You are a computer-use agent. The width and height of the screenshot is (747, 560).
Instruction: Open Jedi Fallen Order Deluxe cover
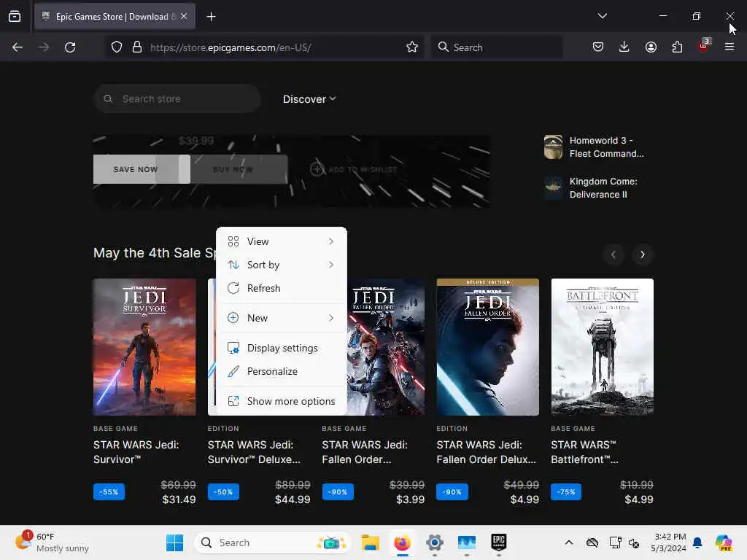488,347
